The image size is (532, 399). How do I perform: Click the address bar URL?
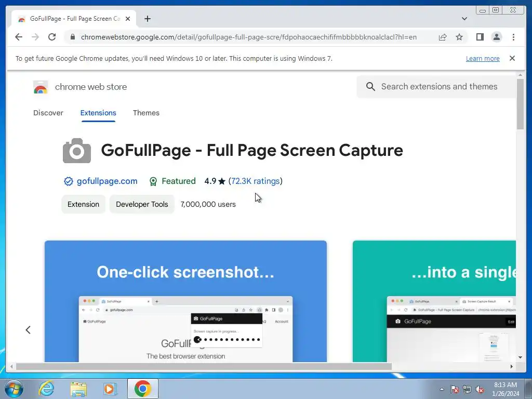[249, 37]
